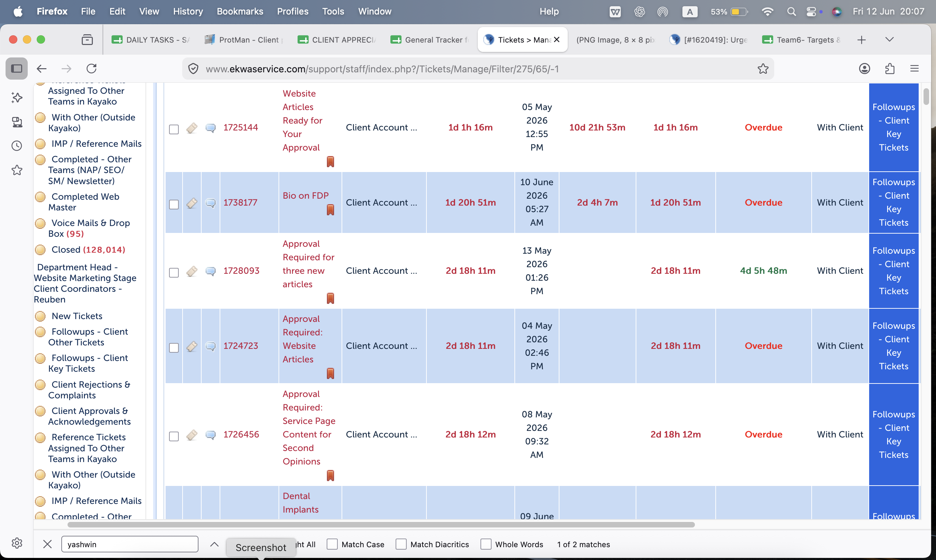This screenshot has height=560, width=936.
Task: Expand the list all tabs dropdown
Action: tap(890, 39)
